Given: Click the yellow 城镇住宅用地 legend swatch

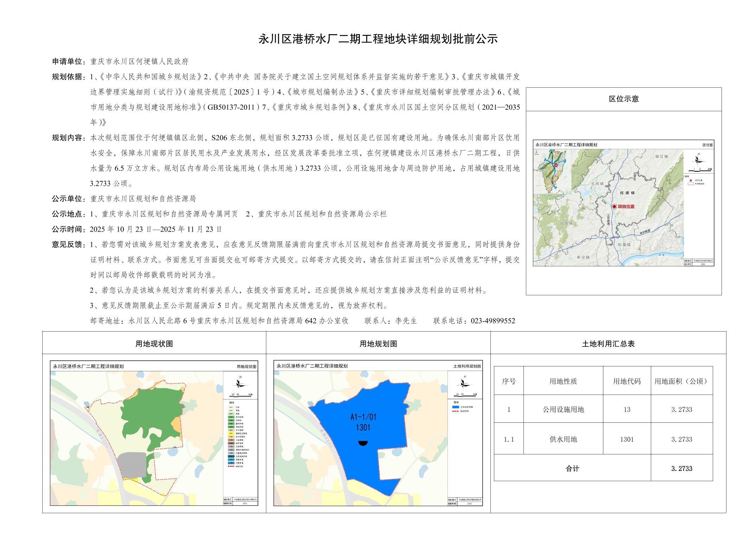Looking at the screenshot, I should (231, 434).
